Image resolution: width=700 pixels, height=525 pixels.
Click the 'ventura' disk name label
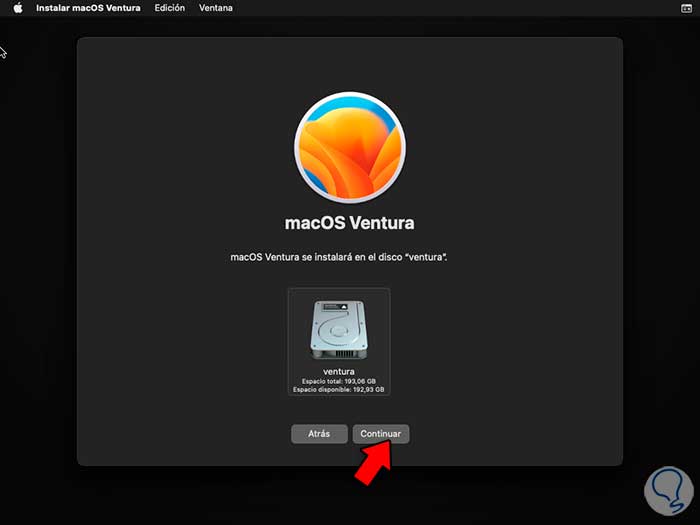339,371
